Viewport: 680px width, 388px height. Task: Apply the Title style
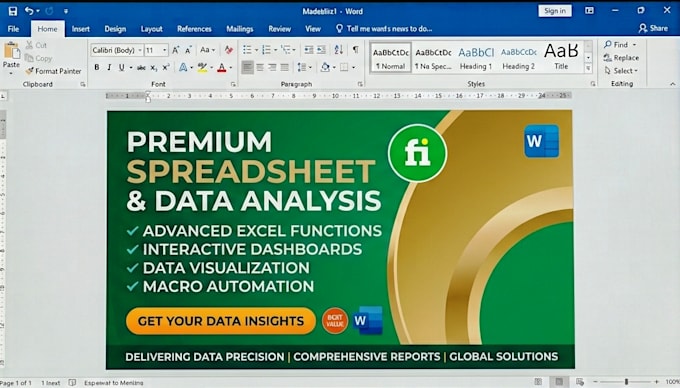pos(561,56)
